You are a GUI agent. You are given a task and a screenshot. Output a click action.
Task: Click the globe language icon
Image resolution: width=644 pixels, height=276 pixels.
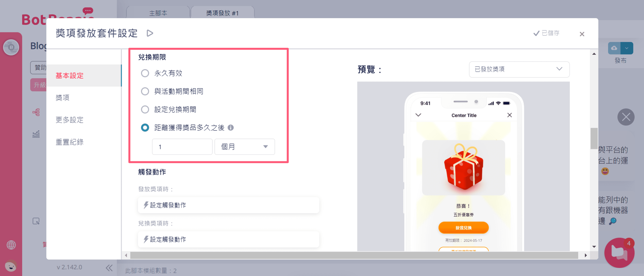11,245
